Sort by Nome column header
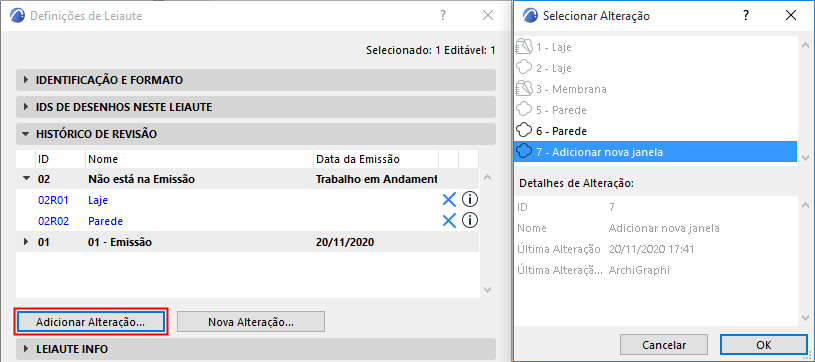The height and width of the screenshot is (362, 815). 199,159
